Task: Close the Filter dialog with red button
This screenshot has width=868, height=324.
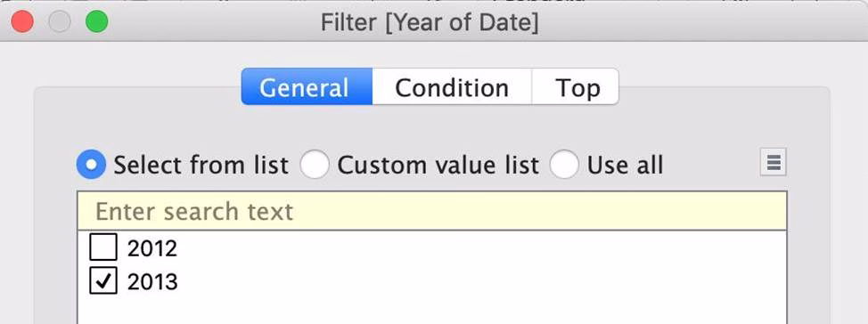Action: pyautogui.click(x=22, y=22)
